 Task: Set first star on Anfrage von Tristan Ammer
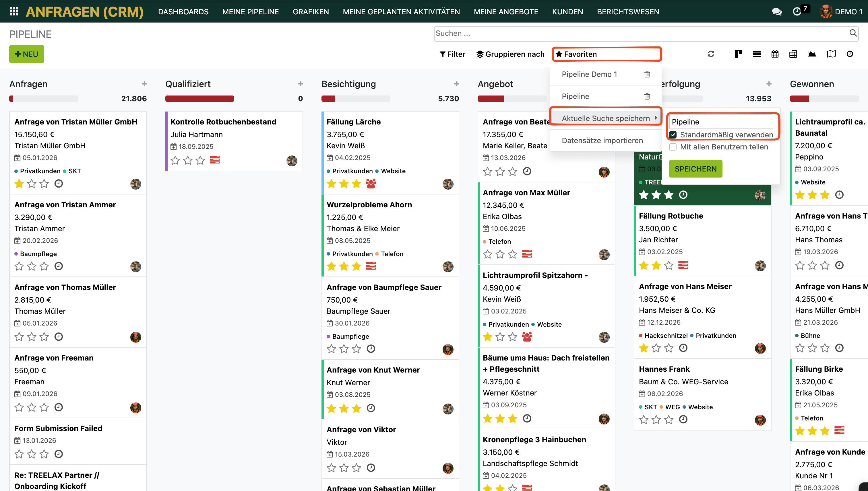(19, 266)
